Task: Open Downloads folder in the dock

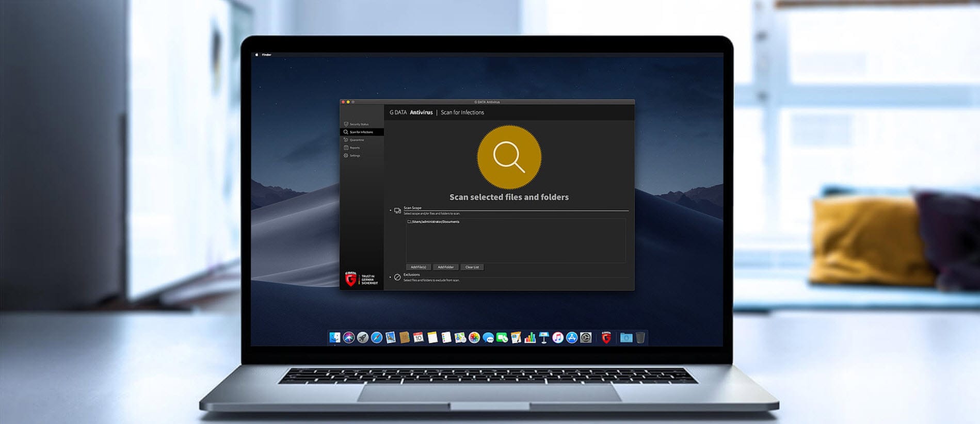Action: [x=626, y=337]
